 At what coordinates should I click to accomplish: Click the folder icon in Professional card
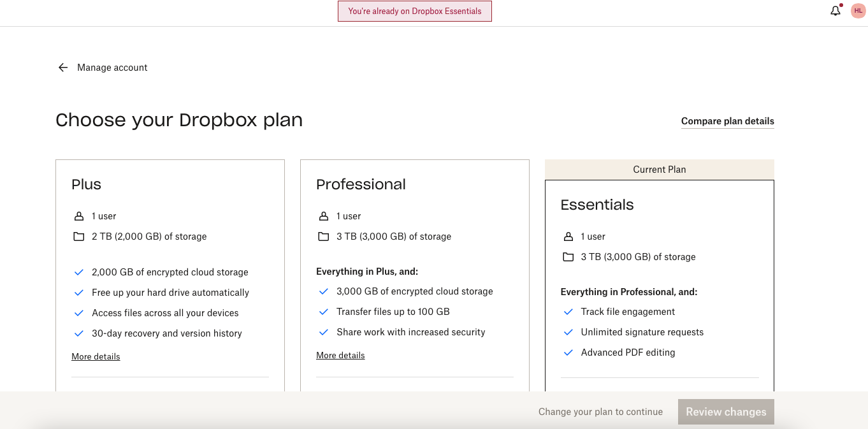(324, 236)
